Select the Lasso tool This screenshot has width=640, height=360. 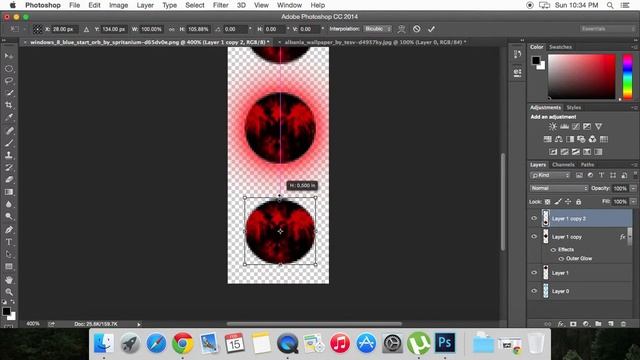[9, 81]
